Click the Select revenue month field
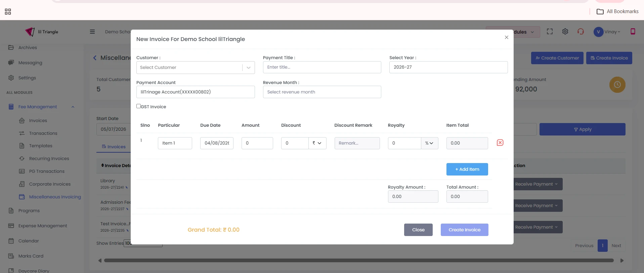The width and height of the screenshot is (644, 273). pos(322,92)
